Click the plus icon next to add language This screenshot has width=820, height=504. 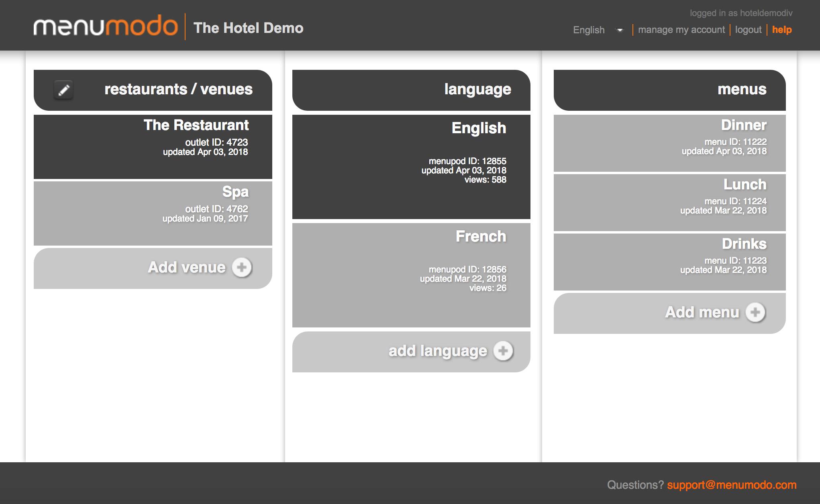[x=503, y=351]
